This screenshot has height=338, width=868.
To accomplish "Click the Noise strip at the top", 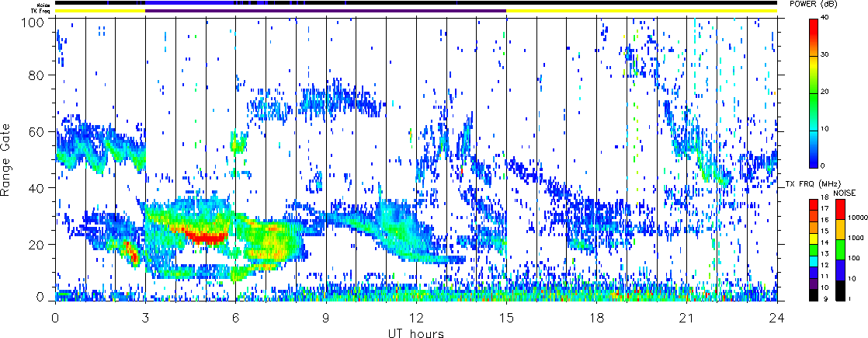I will click(x=416, y=3).
